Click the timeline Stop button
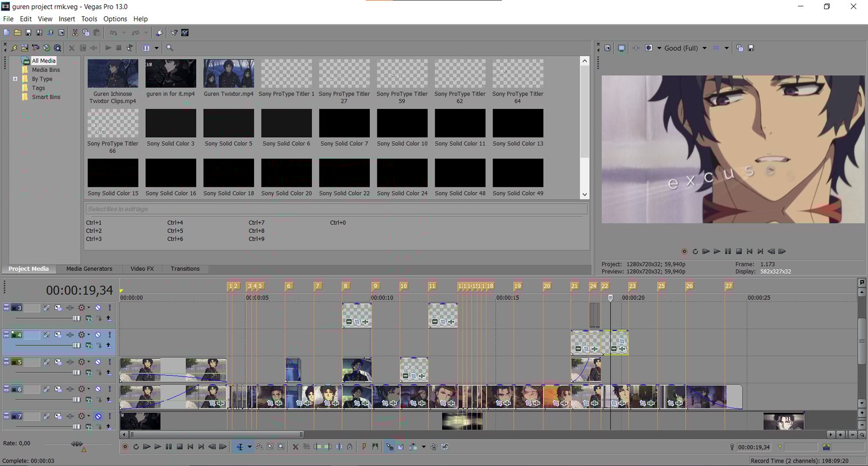The height and width of the screenshot is (466, 868). tap(180, 446)
